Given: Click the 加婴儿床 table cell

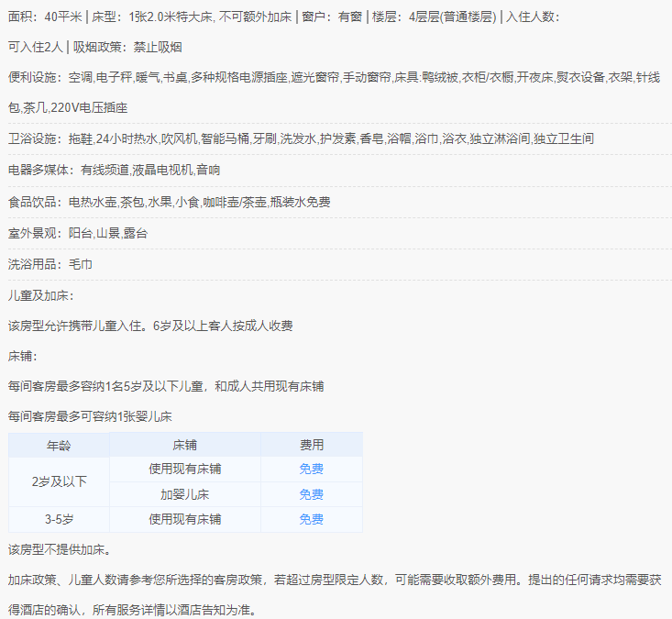Looking at the screenshot, I should coord(184,494).
